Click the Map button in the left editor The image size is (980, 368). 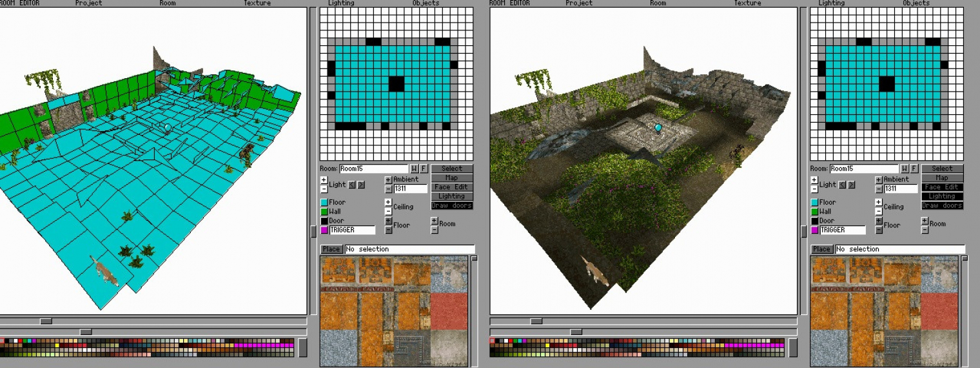pyautogui.click(x=452, y=178)
